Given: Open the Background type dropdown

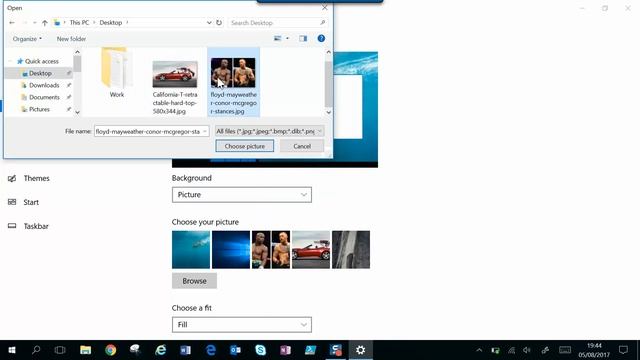Looking at the screenshot, I should pyautogui.click(x=242, y=195).
